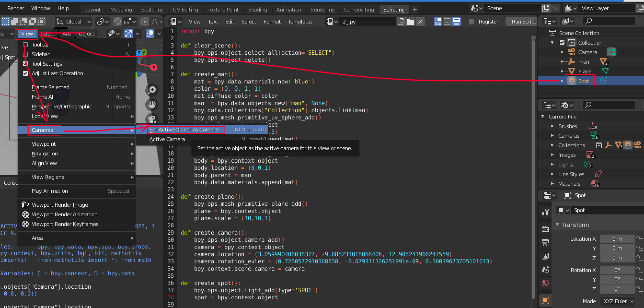Toggle syntax highlighting in text editor
The image size is (644, 308).
[x=456, y=22]
